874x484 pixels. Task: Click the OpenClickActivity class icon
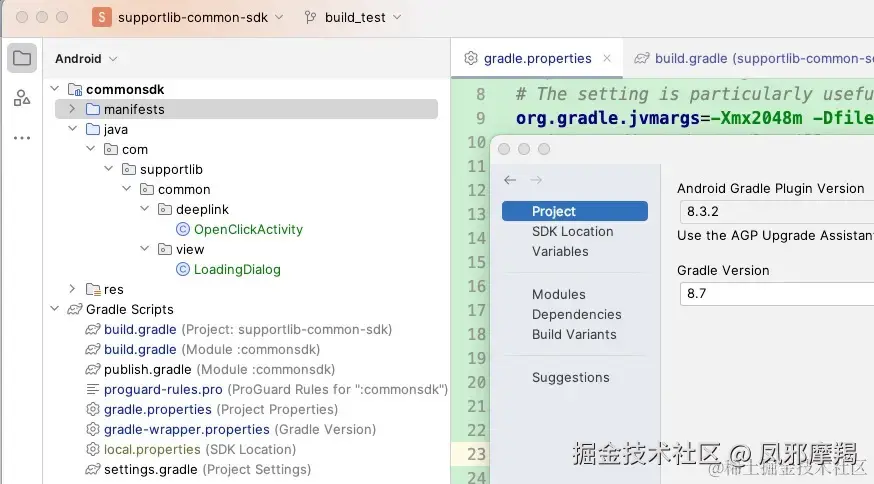pyautogui.click(x=183, y=229)
